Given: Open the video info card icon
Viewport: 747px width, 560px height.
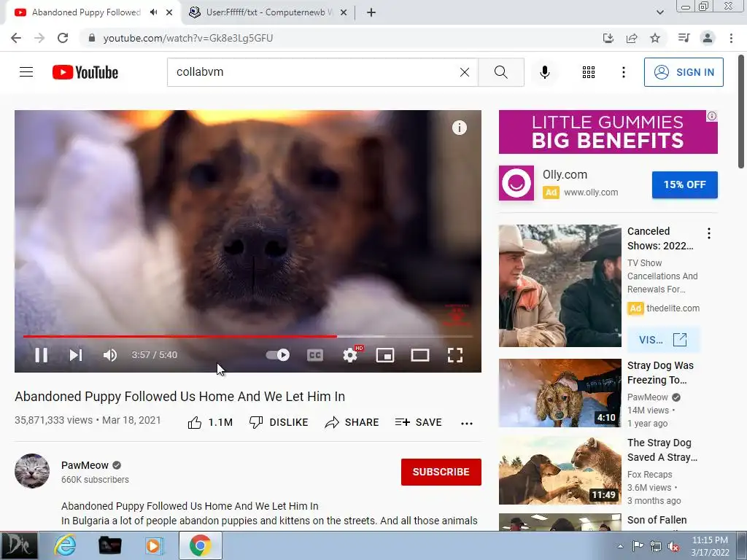Looking at the screenshot, I should click(x=460, y=128).
